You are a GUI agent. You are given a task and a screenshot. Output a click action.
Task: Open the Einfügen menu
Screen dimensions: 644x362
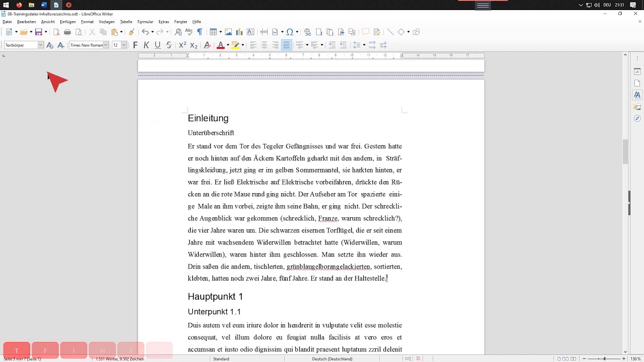68,22
